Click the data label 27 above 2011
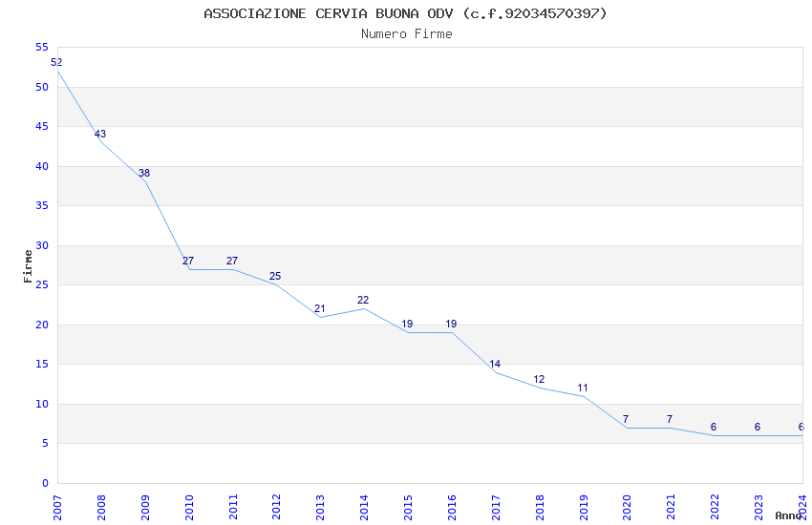This screenshot has height=525, width=812. pos(232,261)
